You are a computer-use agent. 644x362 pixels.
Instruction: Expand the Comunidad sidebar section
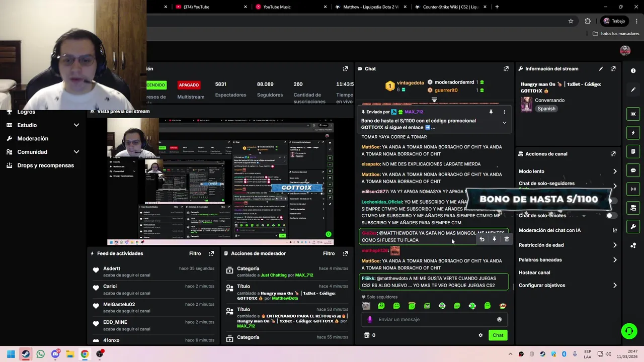76,152
